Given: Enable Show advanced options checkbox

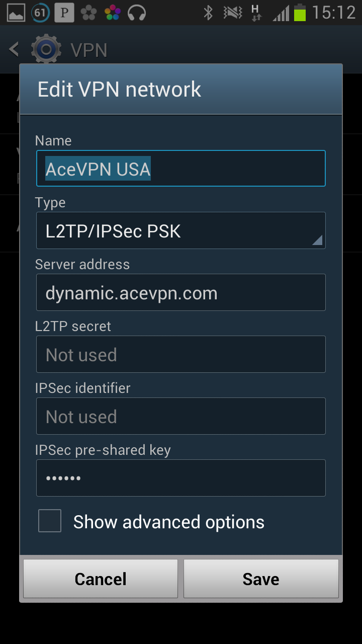Looking at the screenshot, I should pyautogui.click(x=50, y=521).
